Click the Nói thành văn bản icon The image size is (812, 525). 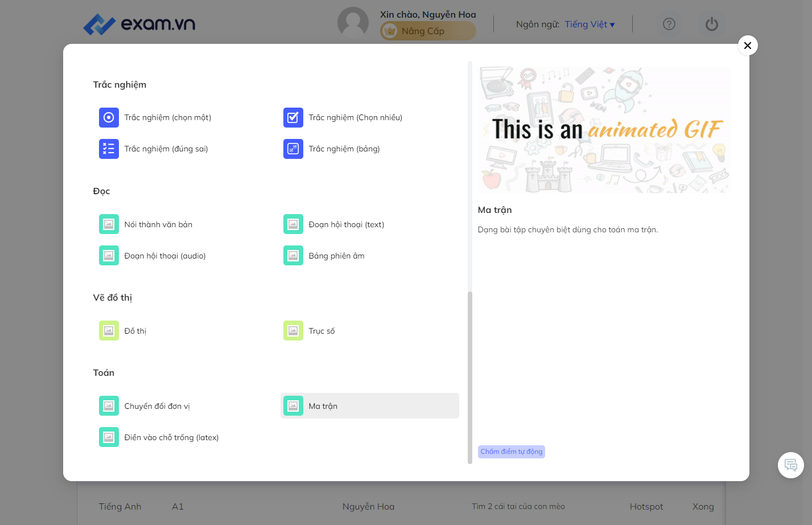click(x=109, y=224)
